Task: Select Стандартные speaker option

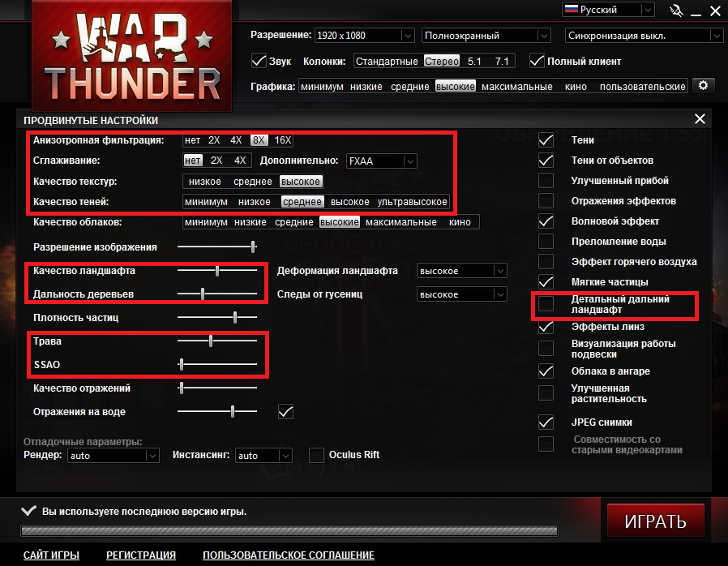Action: pyautogui.click(x=387, y=62)
